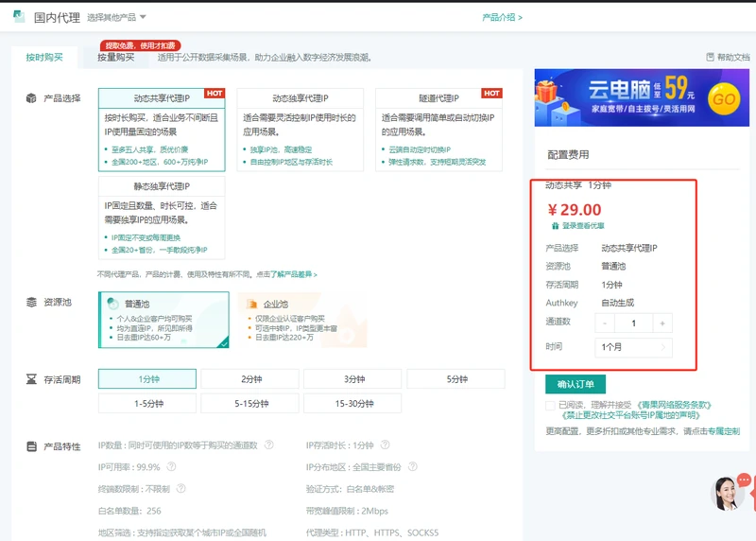Click the 普通池 card icon

tap(112, 304)
